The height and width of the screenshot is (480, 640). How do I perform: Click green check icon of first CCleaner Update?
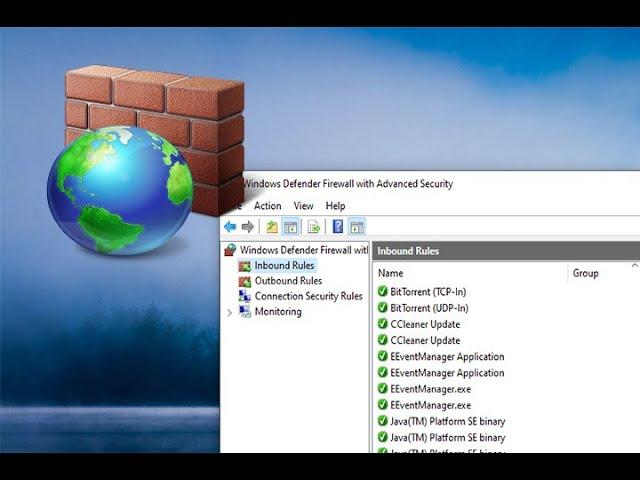[382, 324]
